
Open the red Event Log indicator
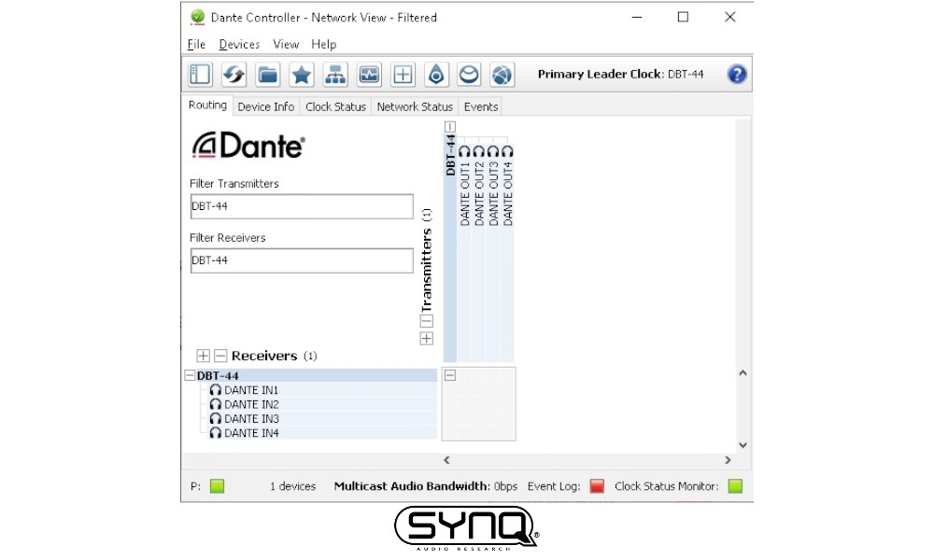(597, 486)
